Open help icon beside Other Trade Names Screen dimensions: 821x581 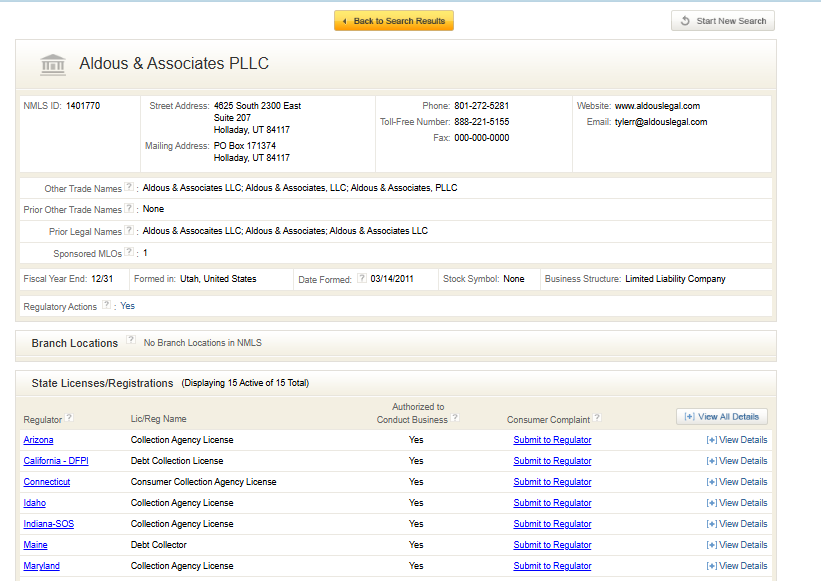click(129, 187)
